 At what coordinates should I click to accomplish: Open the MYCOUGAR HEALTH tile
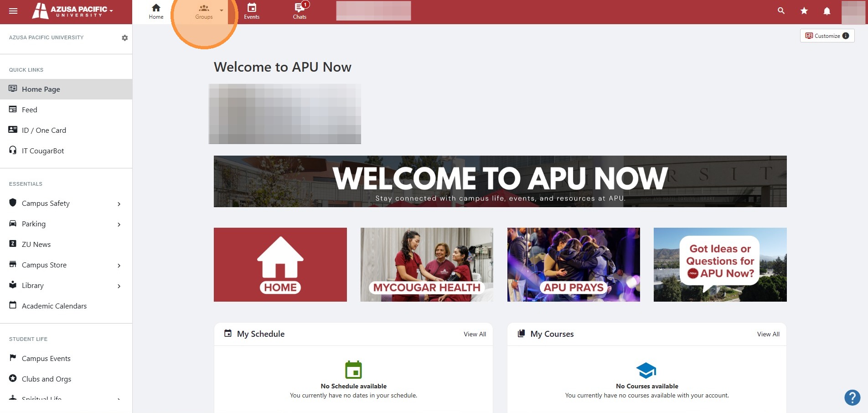tap(427, 265)
